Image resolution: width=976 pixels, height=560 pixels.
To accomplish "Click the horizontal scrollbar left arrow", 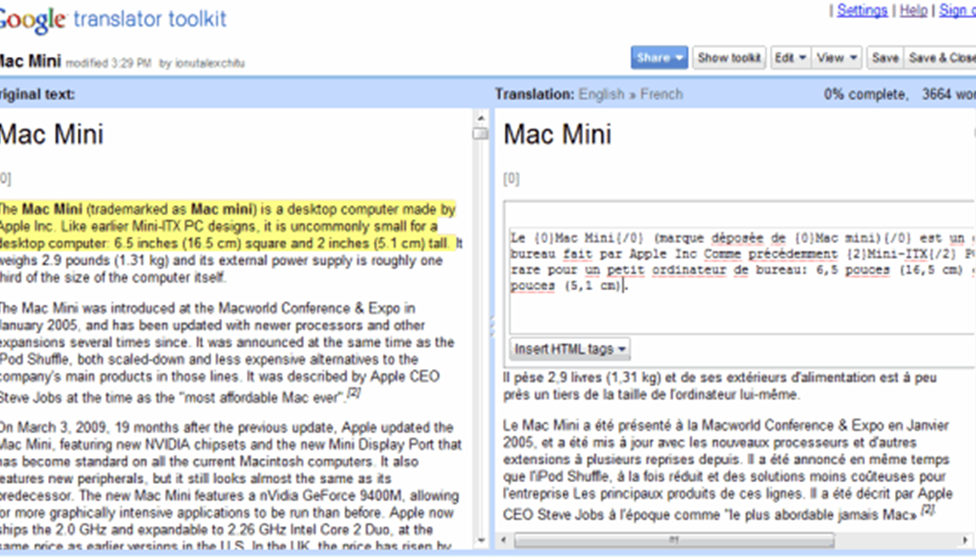I will 505,540.
